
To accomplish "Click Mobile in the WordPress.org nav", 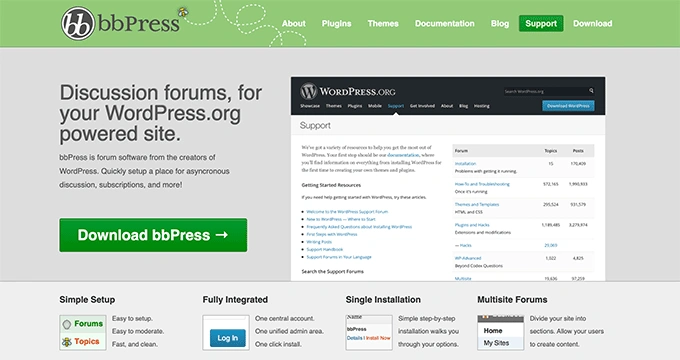I will click(x=375, y=106).
